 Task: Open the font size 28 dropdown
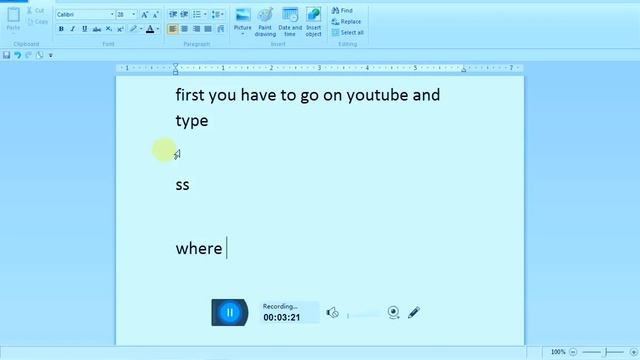click(133, 15)
